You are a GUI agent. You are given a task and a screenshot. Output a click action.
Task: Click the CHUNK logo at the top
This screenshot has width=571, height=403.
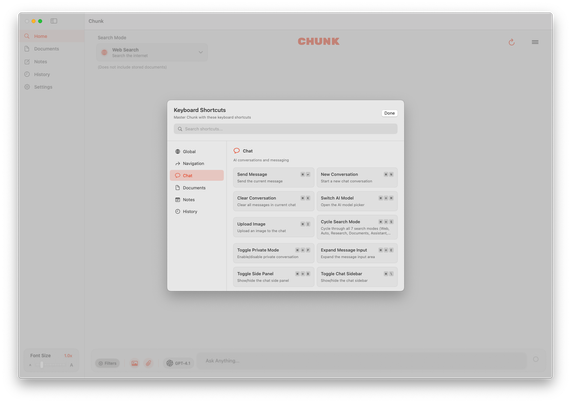[319, 42]
